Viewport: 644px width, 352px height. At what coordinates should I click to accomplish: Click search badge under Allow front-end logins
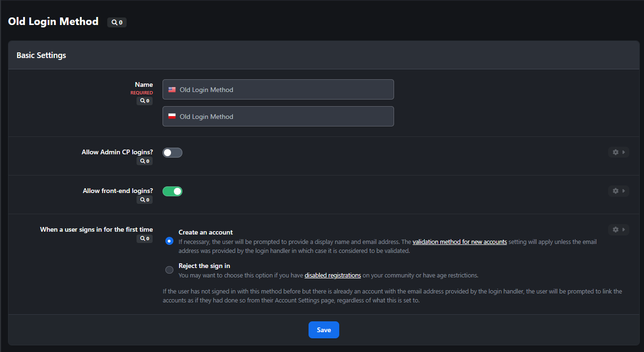(x=145, y=200)
